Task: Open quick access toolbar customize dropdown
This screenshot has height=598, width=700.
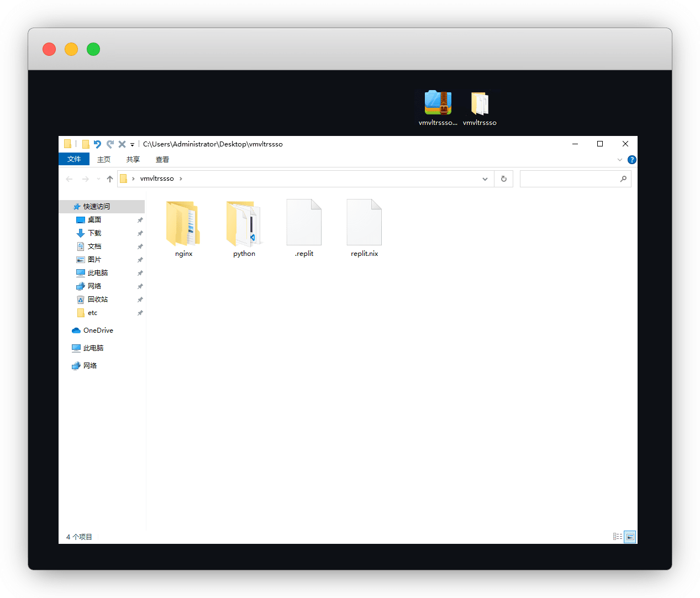Action: click(x=133, y=145)
